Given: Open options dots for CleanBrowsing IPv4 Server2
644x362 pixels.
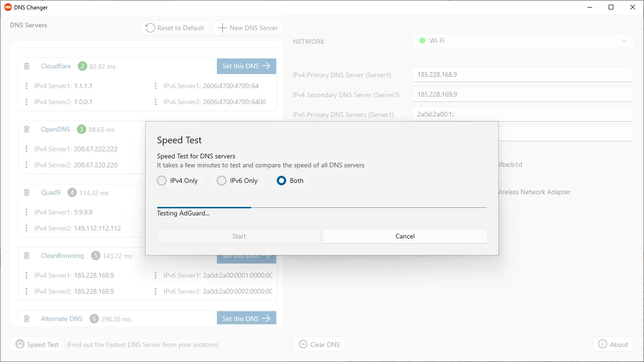Looking at the screenshot, I should pos(26,291).
